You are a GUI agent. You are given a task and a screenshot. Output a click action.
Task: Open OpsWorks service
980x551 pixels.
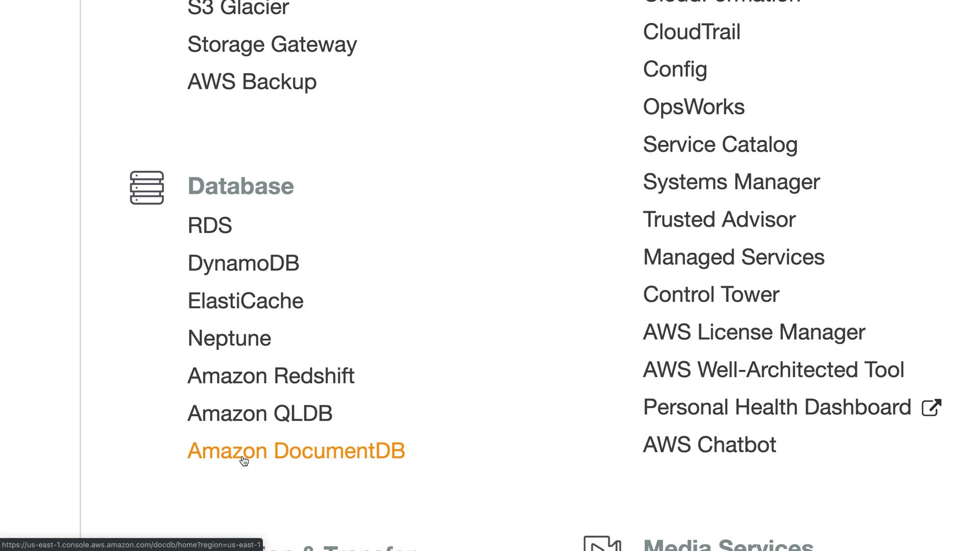click(x=694, y=107)
